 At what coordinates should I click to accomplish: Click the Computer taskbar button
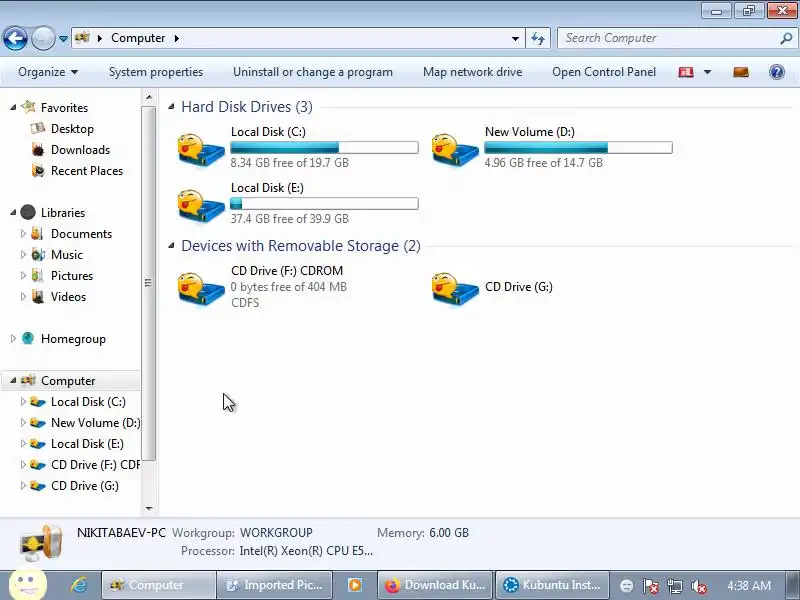(158, 585)
